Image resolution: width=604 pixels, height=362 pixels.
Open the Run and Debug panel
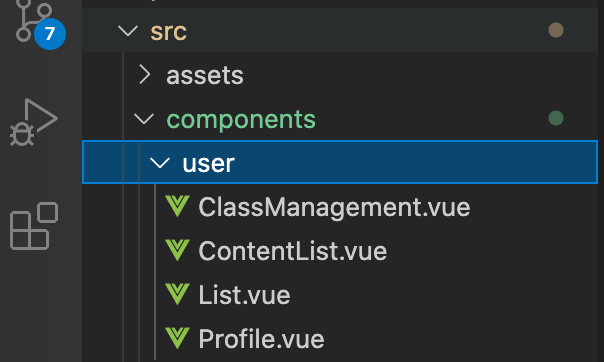click(34, 122)
